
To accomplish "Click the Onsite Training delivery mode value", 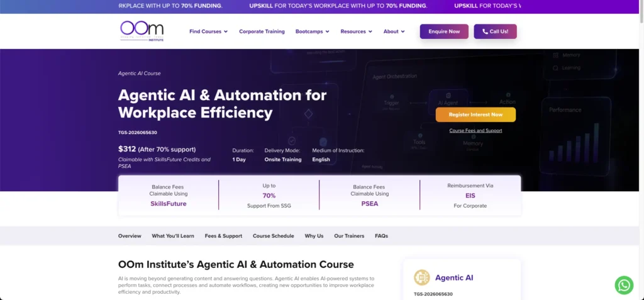I will [283, 160].
